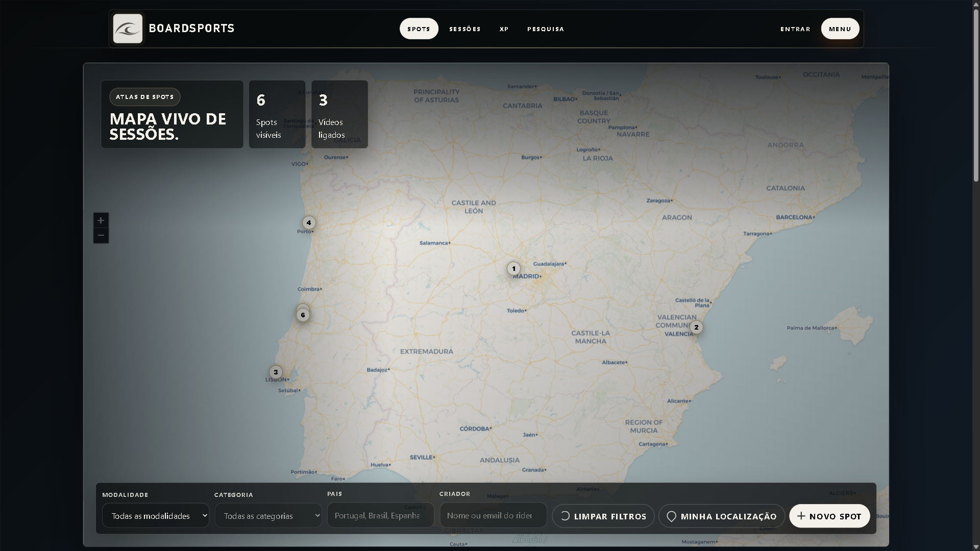Expand the Categoria dropdown

pos(268,516)
